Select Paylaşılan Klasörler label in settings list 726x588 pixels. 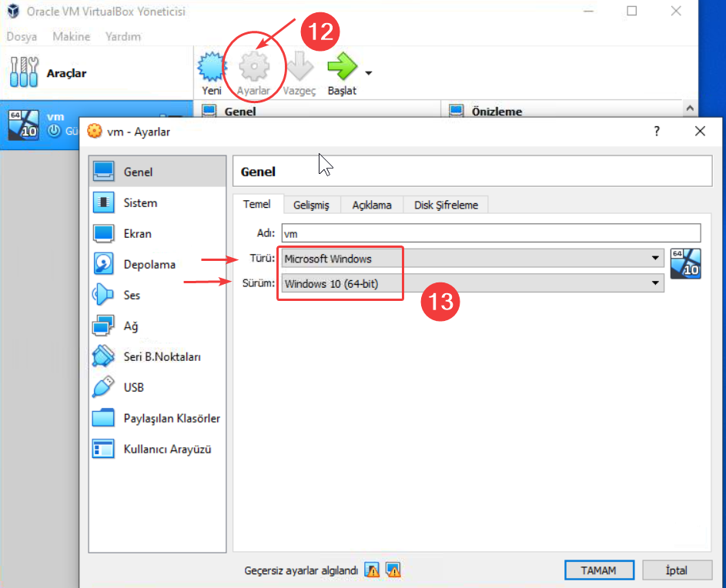[172, 419]
